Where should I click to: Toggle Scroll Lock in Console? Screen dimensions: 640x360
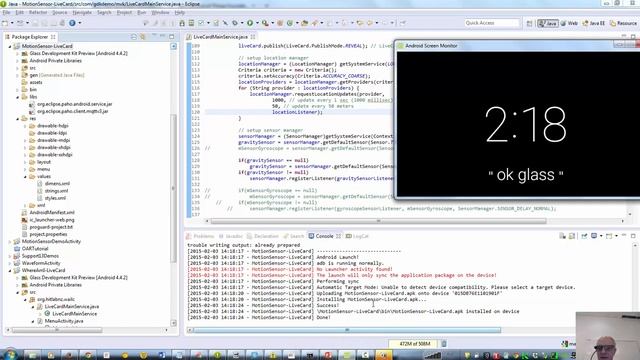pyautogui.click(x=572, y=236)
